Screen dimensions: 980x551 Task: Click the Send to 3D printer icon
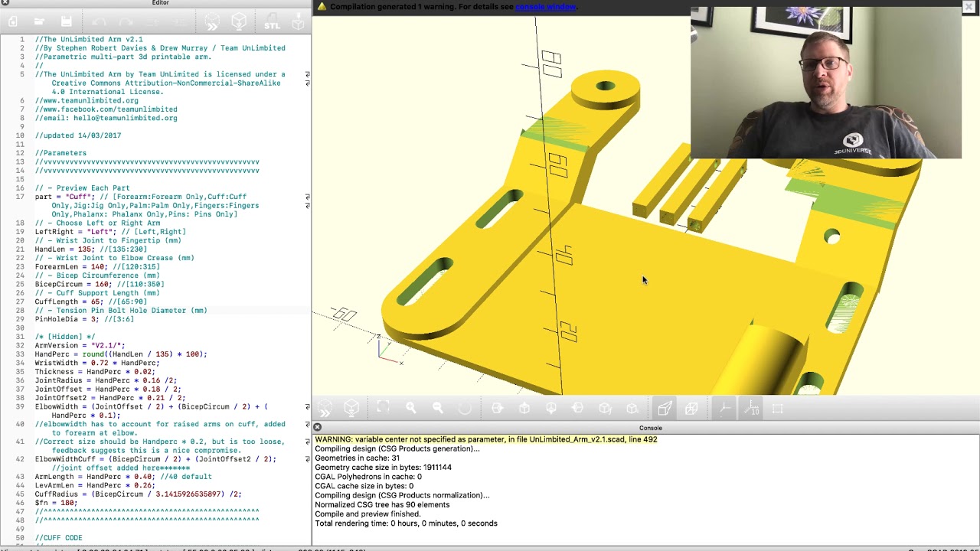pyautogui.click(x=299, y=22)
